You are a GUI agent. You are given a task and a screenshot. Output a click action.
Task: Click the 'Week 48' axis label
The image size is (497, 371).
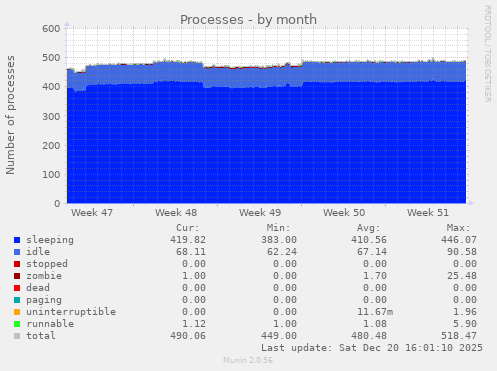(x=176, y=213)
